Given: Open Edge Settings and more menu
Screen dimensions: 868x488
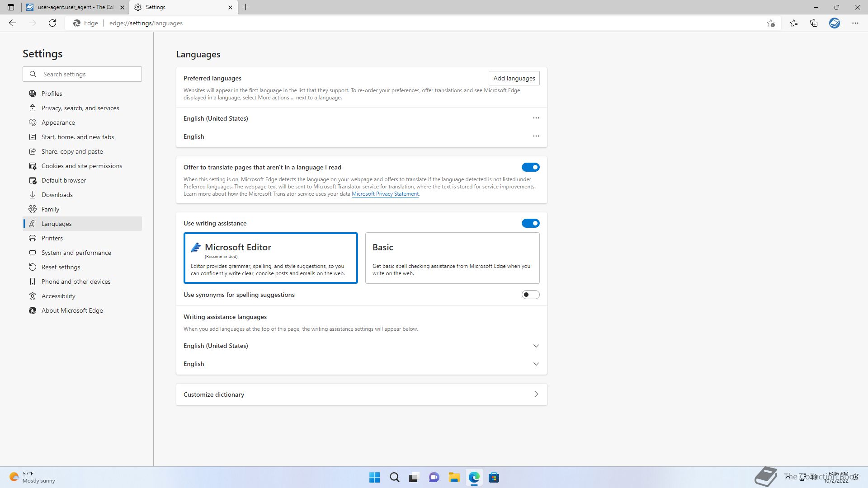Looking at the screenshot, I should pos(855,23).
